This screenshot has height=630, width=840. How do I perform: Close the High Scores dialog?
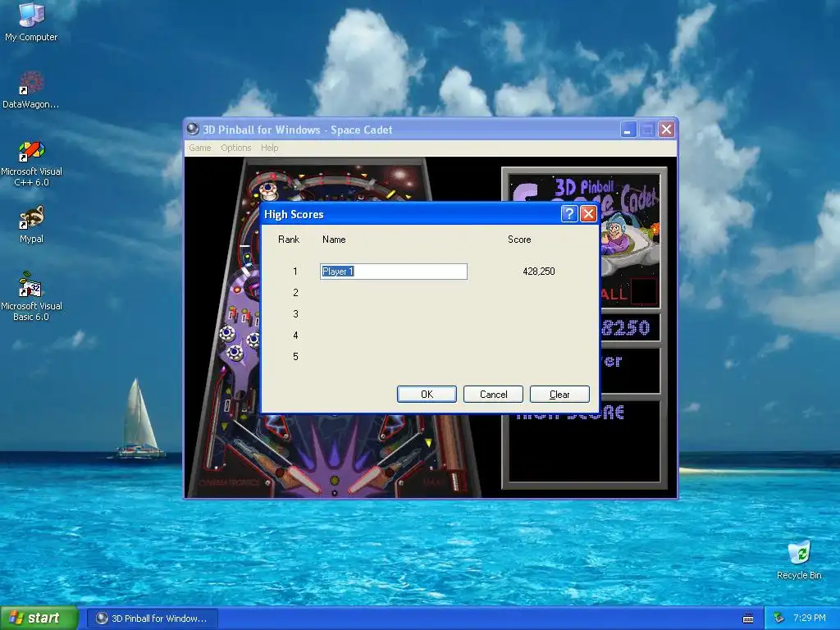click(588, 214)
